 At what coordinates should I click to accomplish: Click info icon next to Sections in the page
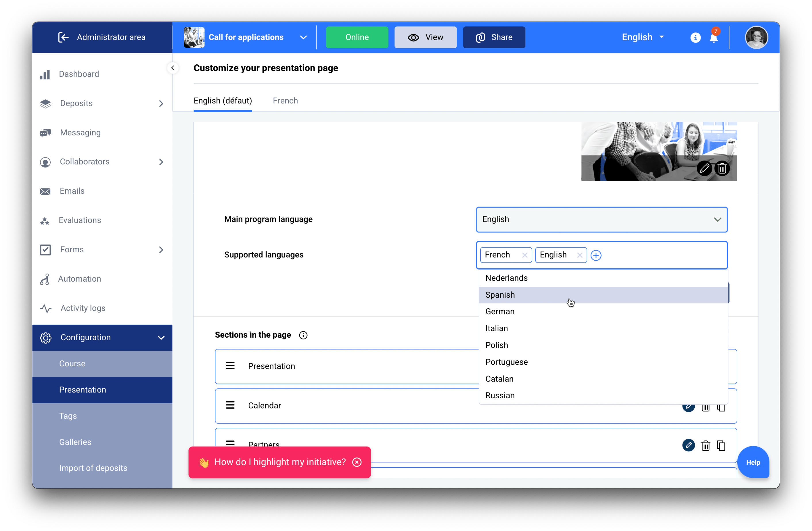pyautogui.click(x=303, y=335)
